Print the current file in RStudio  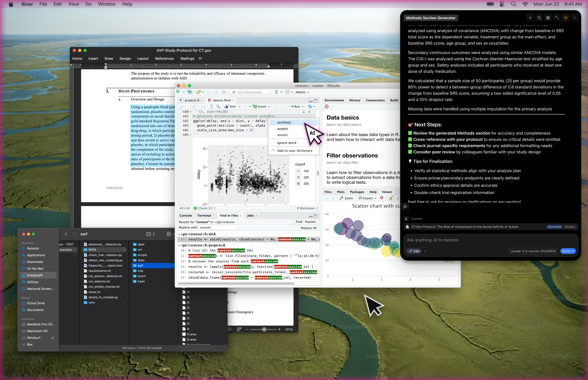tap(224, 92)
